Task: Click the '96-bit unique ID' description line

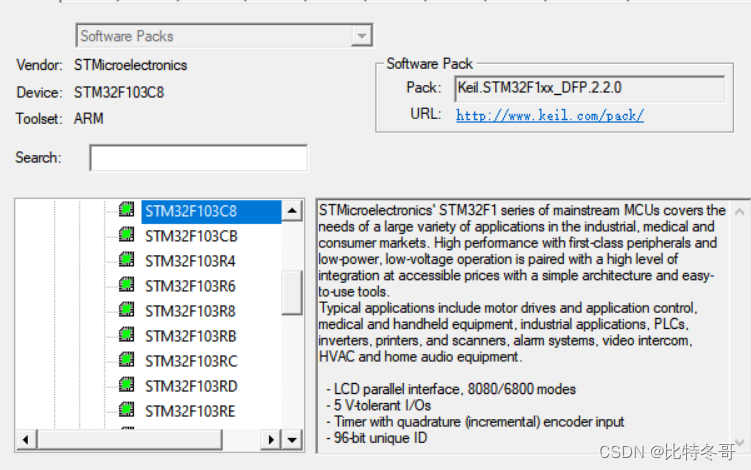Action: 377,438
